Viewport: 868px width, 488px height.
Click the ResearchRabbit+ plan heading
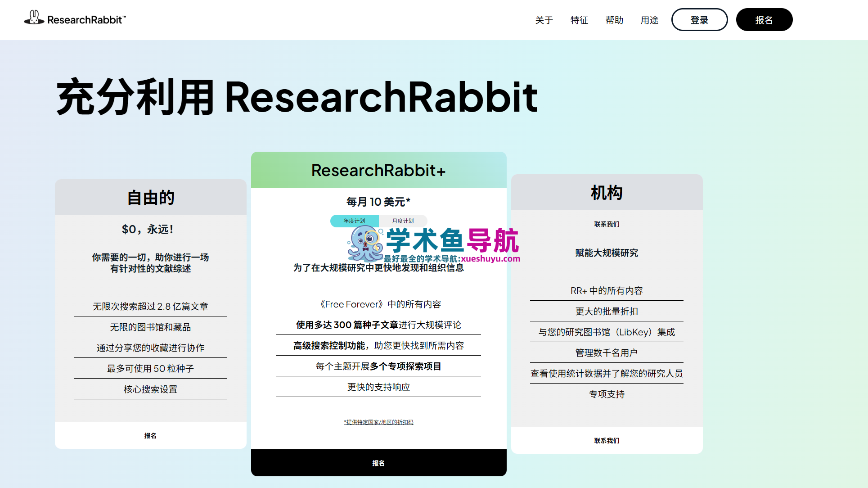pos(378,170)
